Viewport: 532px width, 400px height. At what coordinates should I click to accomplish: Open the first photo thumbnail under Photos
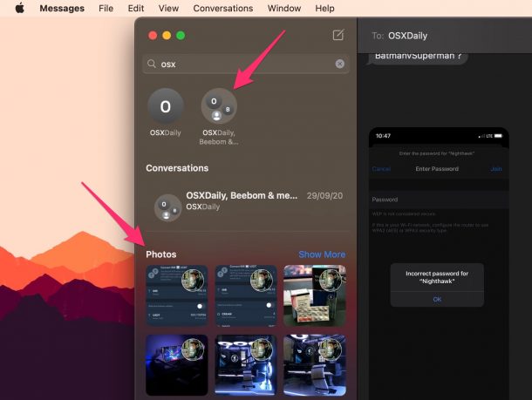(177, 295)
